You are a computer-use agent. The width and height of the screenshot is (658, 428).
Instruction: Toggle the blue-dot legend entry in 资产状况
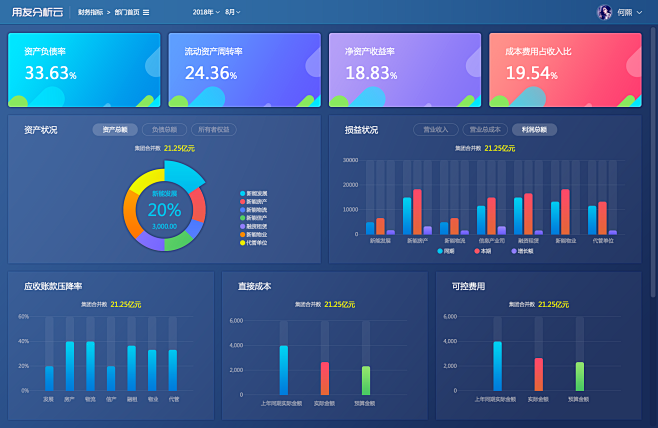pyautogui.click(x=253, y=210)
